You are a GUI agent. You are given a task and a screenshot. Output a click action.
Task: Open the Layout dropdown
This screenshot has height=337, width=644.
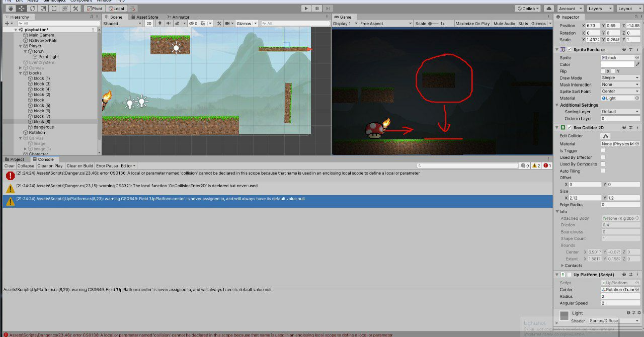coord(629,9)
